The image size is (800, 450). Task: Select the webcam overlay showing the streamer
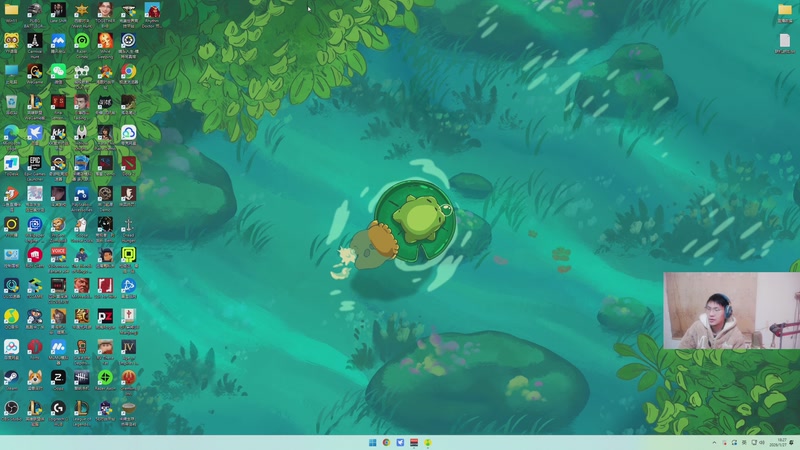coord(732,310)
